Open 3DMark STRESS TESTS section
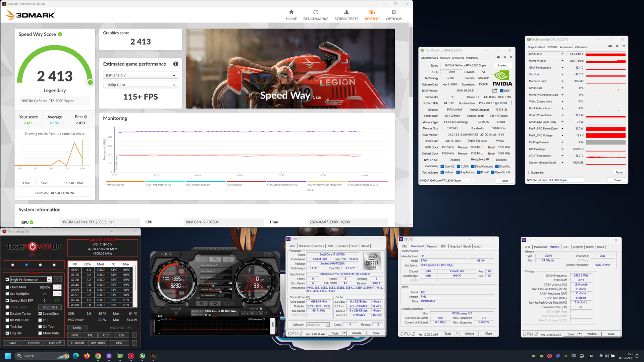This screenshot has height=362, width=644. click(346, 15)
